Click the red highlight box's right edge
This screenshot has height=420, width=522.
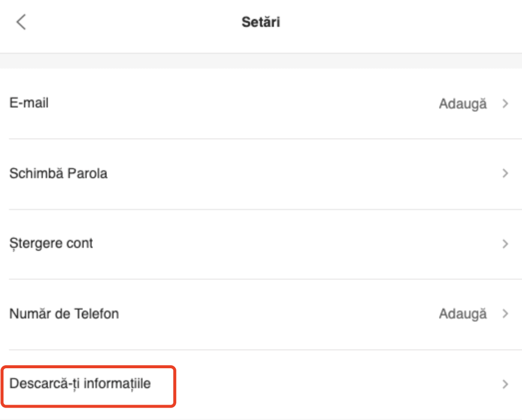click(x=175, y=387)
